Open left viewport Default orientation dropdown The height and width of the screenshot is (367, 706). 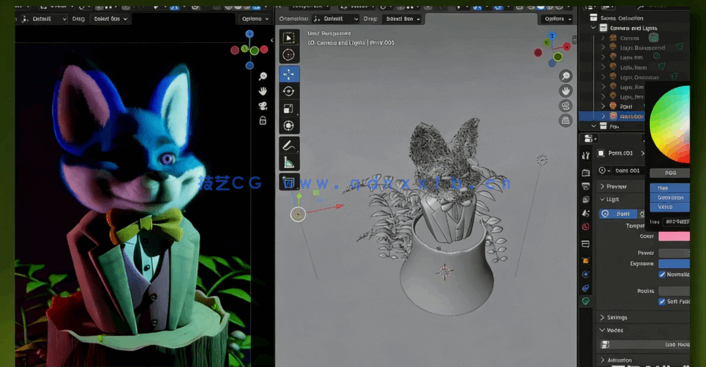44,19
